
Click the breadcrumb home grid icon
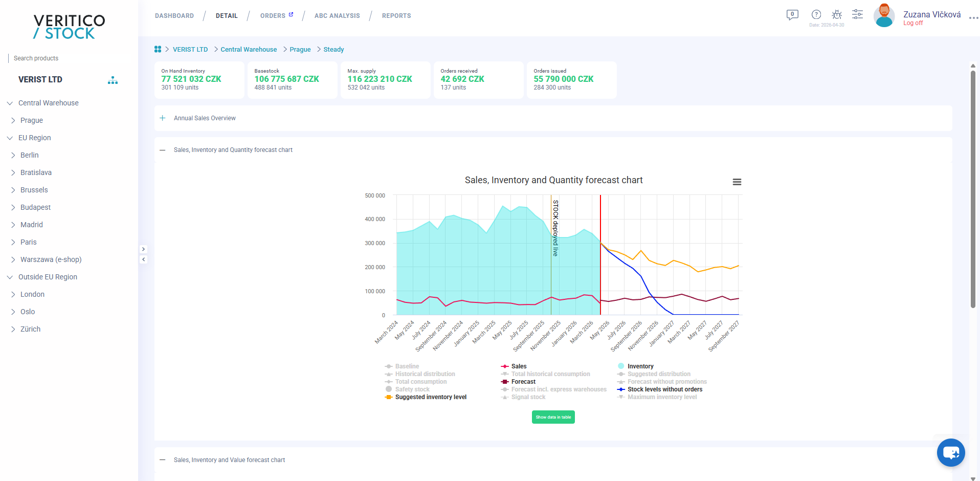pyautogui.click(x=158, y=49)
